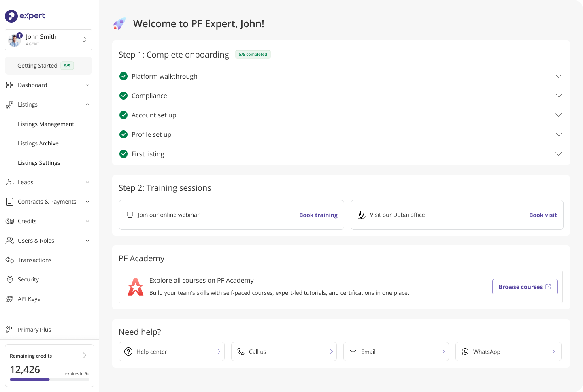Open Remaining credits details arrow
Screen dimensions: 583x392
(85, 356)
